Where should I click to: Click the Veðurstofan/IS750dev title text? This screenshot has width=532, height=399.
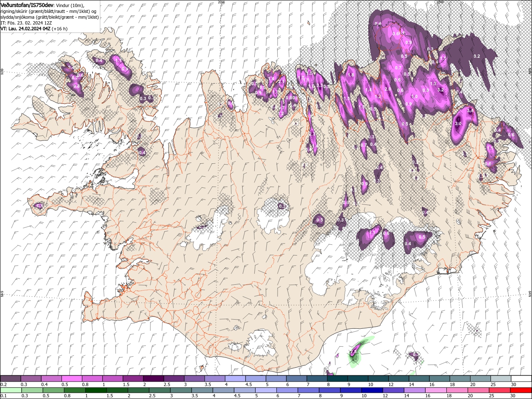coord(27,5)
